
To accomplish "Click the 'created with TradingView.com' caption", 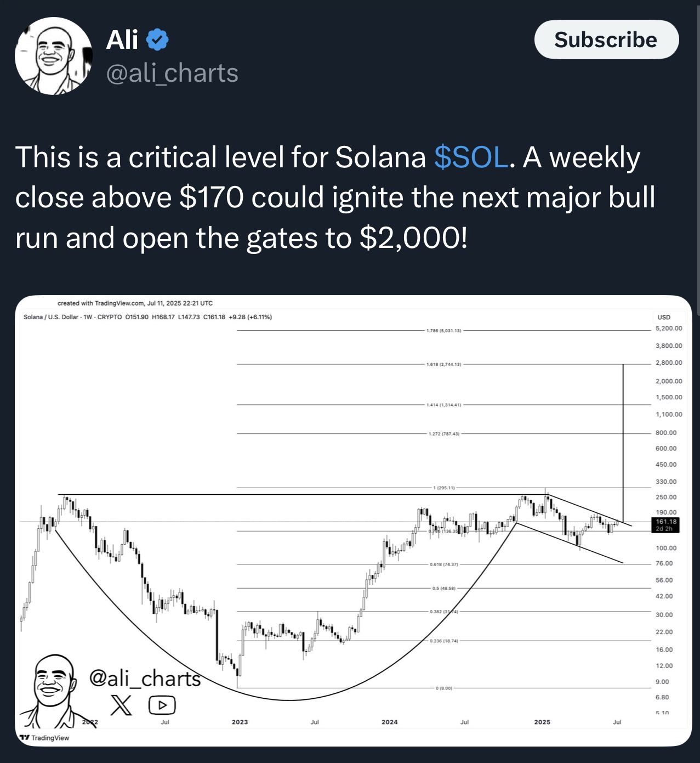I will tap(135, 303).
